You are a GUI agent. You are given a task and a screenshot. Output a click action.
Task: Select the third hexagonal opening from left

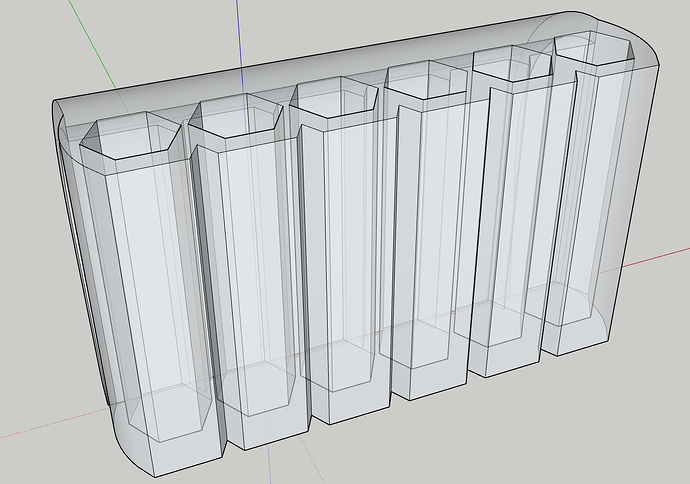(334, 97)
